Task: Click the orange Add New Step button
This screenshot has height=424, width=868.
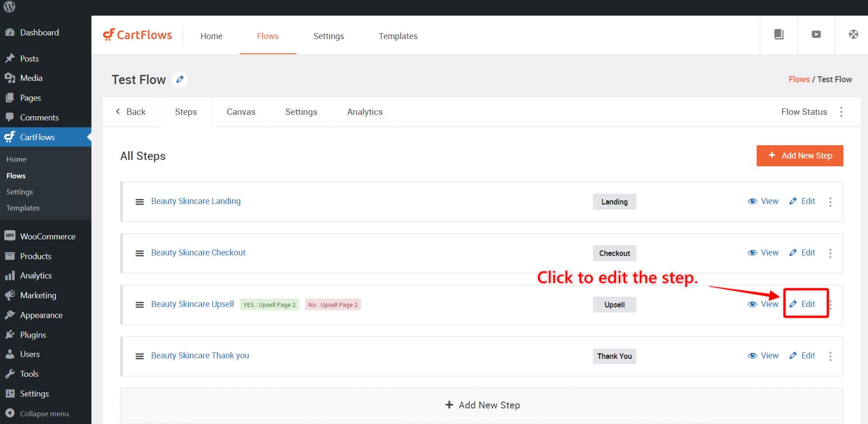Action: coord(800,156)
